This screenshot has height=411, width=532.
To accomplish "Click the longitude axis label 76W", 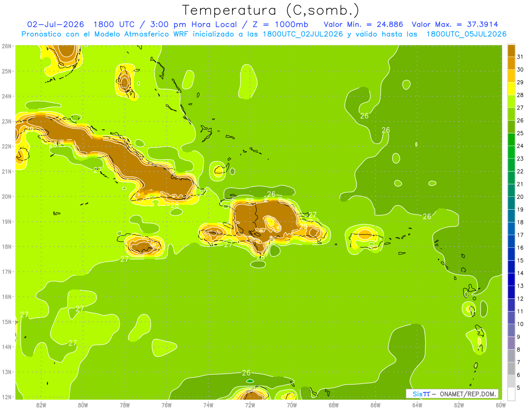I will [166, 404].
